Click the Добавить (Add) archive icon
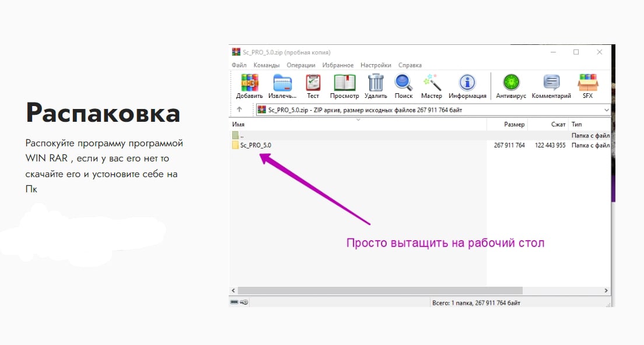This screenshot has width=644, height=345. (249, 83)
